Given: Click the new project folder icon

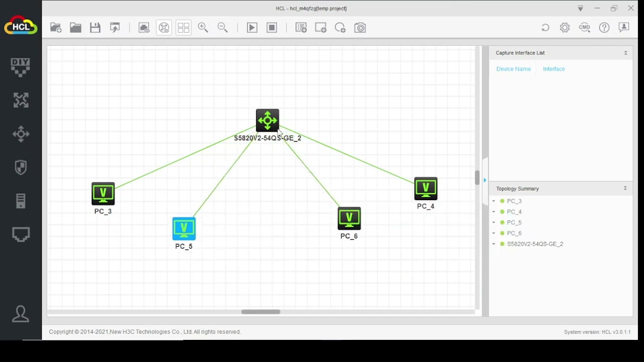Looking at the screenshot, I should 56,28.
